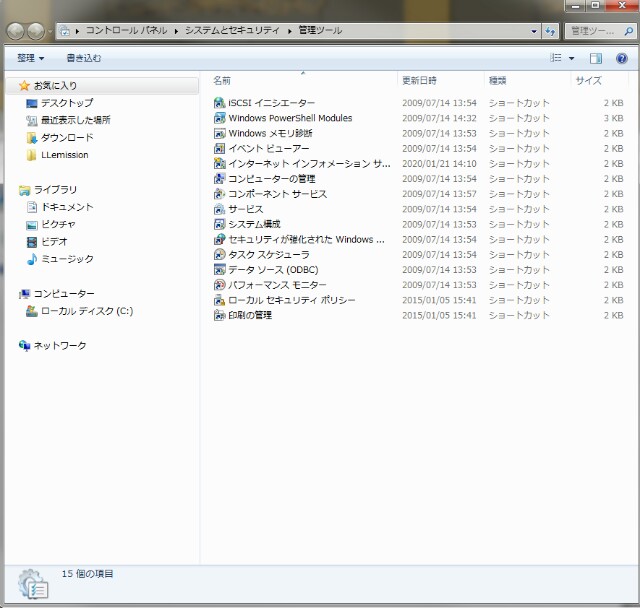Click the お気に入り star icon

pyautogui.click(x=24, y=86)
